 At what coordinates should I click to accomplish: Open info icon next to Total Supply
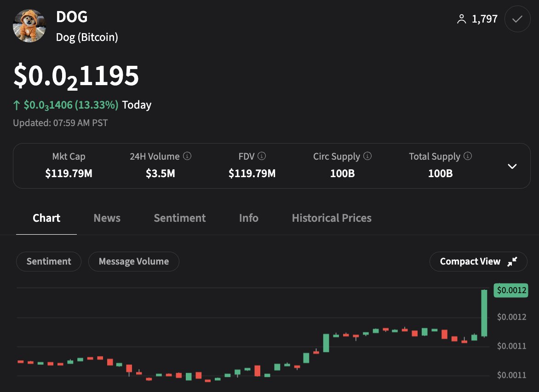coord(468,156)
